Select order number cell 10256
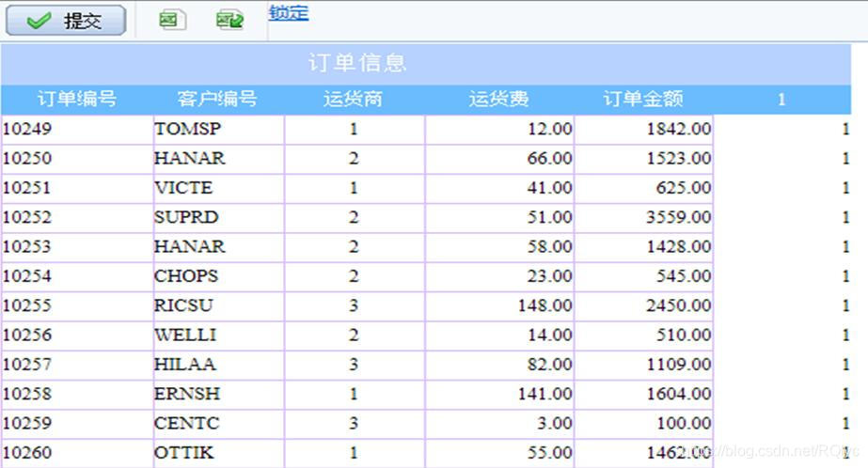Screen dimensions: 868x468 pos(77,335)
